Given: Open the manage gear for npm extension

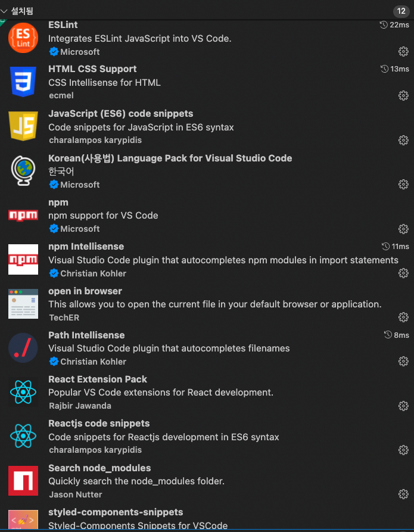Looking at the screenshot, I should pos(403,229).
